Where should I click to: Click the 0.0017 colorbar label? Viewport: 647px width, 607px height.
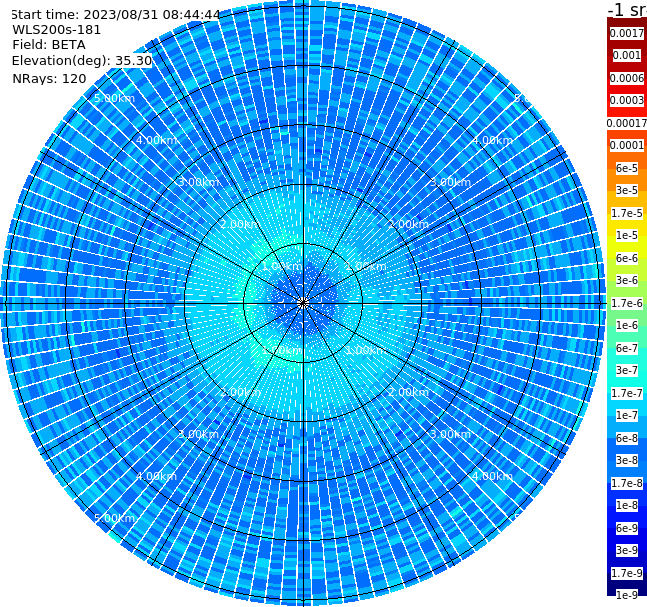(x=627, y=33)
